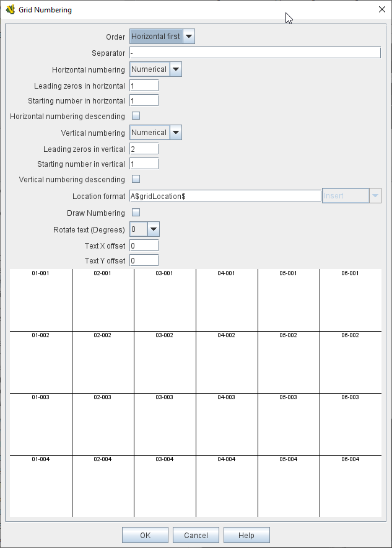Click the Leading zeros in horizontal field
Screen dimensions: 392x548
(x=144, y=86)
